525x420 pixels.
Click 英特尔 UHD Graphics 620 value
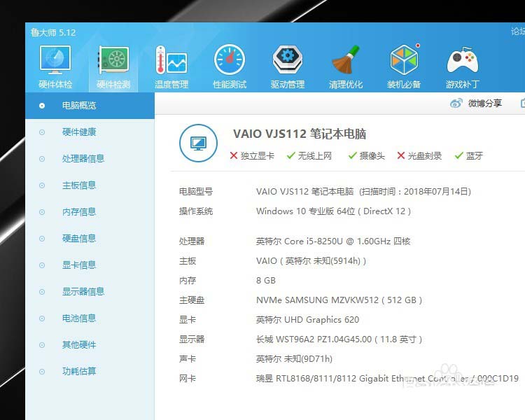click(307, 320)
